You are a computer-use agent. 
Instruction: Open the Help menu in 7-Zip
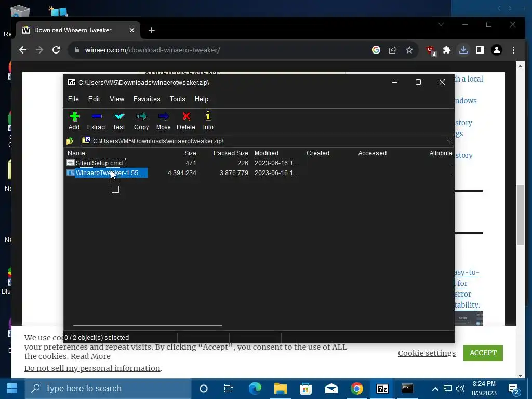[202, 99]
